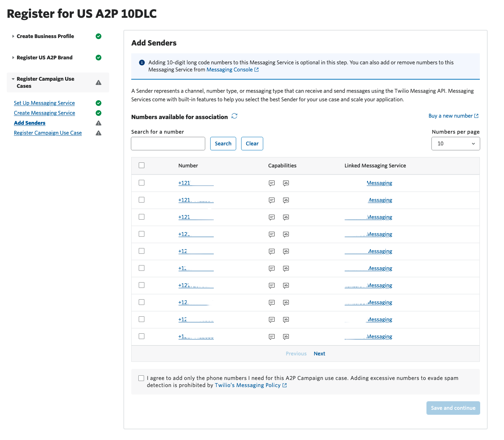Toggle the select-all checkbox in table header

[142, 165]
